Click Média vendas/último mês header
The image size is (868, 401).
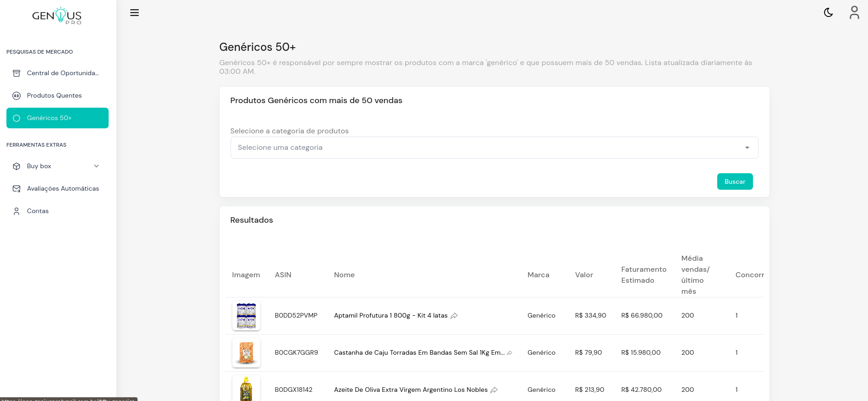[695, 275]
